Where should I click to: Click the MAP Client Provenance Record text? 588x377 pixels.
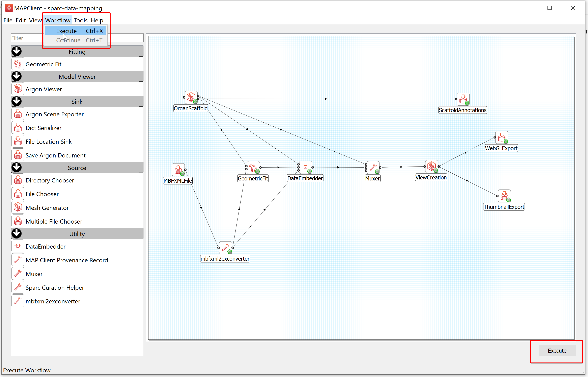tap(67, 260)
